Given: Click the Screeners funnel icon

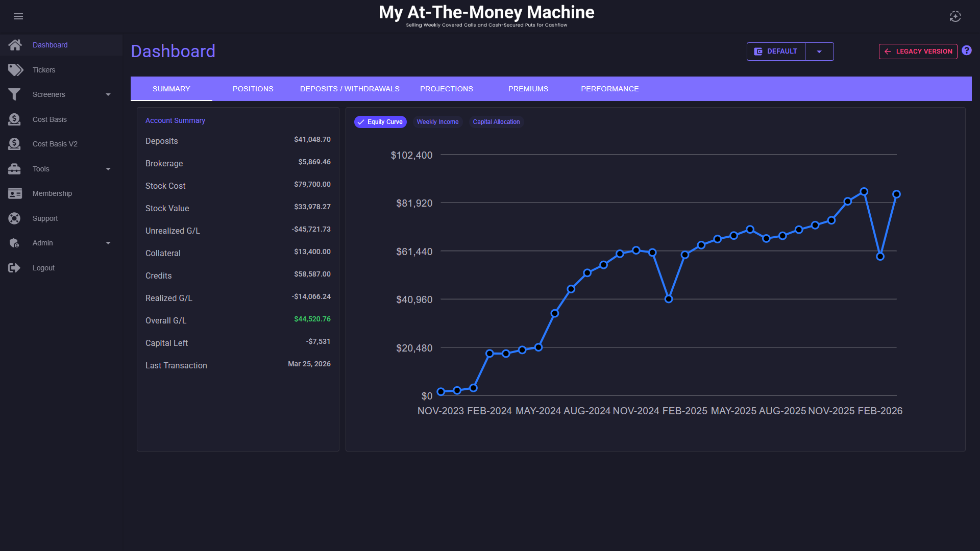Looking at the screenshot, I should click(14, 94).
